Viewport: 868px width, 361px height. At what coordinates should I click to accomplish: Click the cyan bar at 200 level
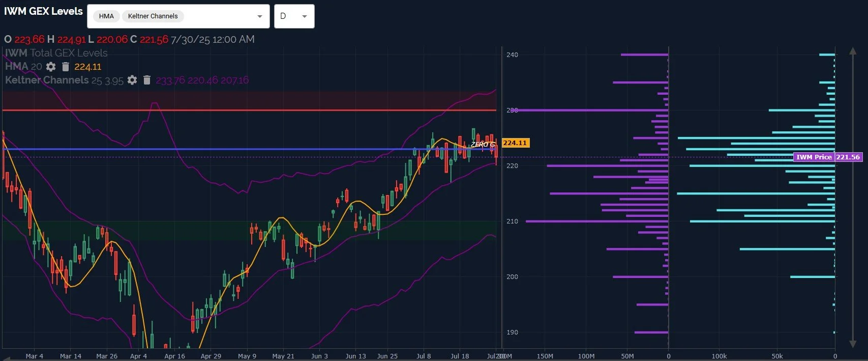click(813, 277)
